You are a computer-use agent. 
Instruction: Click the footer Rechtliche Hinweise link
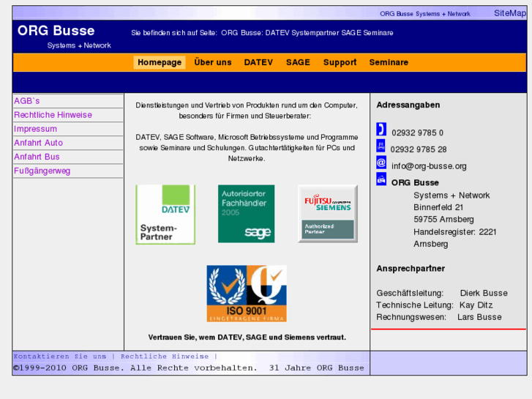pos(165,357)
